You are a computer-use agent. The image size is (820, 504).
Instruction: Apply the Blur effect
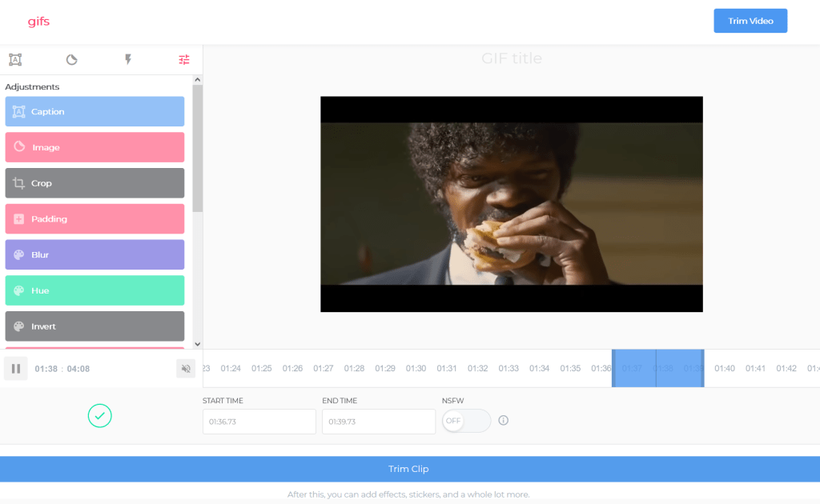94,254
